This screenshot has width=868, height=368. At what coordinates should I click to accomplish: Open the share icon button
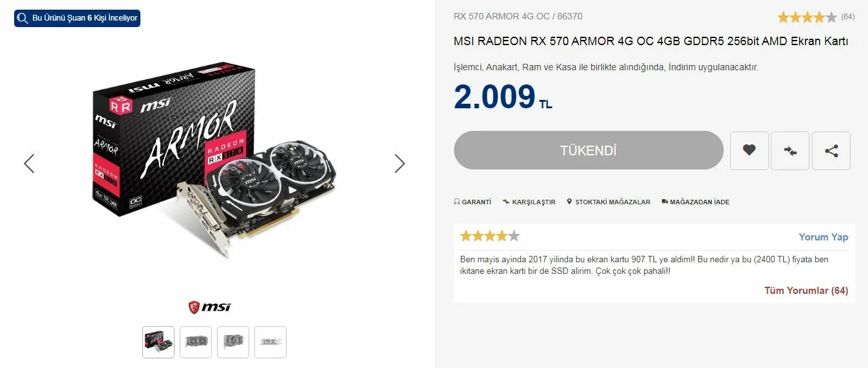pyautogui.click(x=831, y=151)
